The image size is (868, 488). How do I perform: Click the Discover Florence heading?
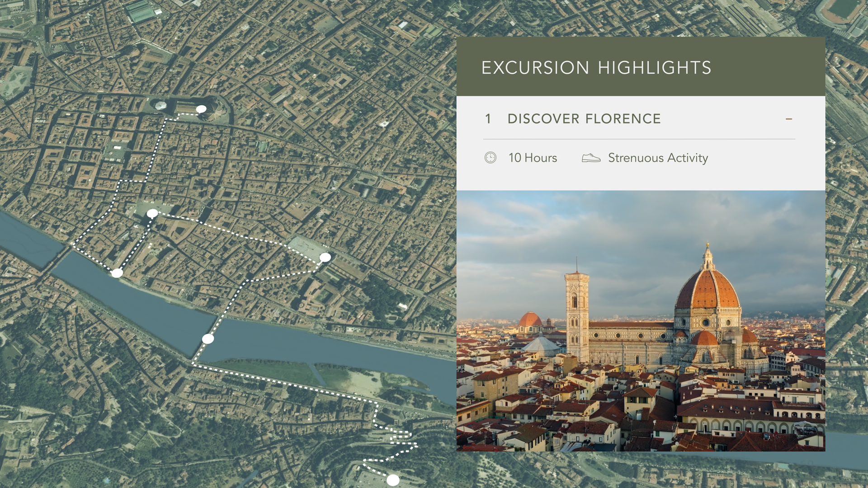[x=584, y=119]
